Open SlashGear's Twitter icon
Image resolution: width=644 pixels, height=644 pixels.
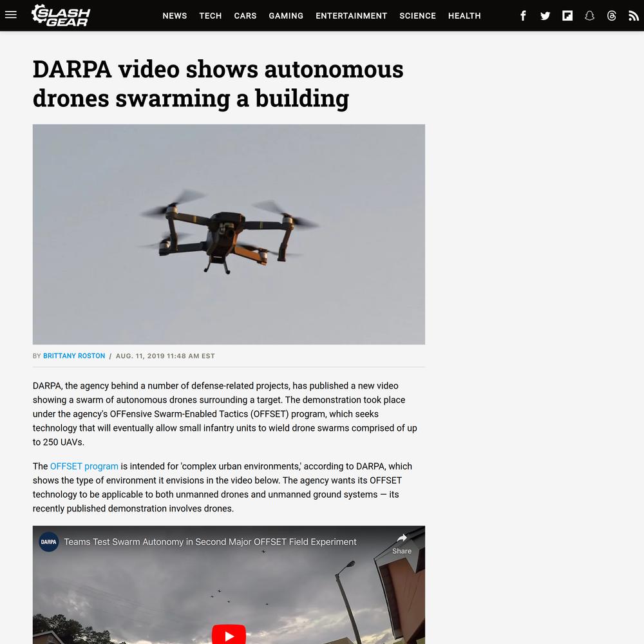(545, 15)
